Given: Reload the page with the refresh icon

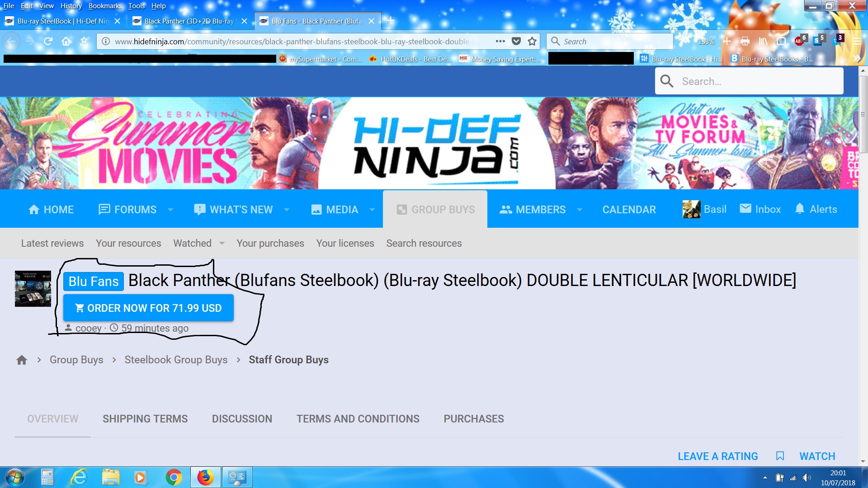Looking at the screenshot, I should pyautogui.click(x=48, y=42).
